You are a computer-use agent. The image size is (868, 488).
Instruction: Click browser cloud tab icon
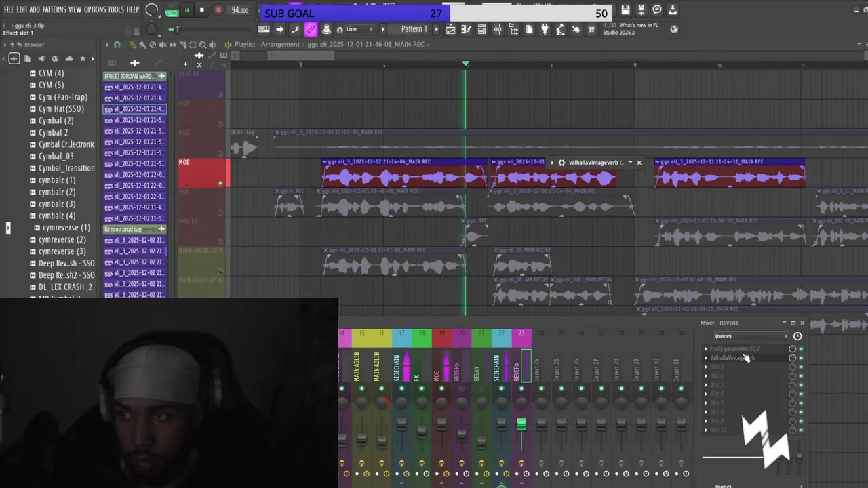[x=69, y=59]
